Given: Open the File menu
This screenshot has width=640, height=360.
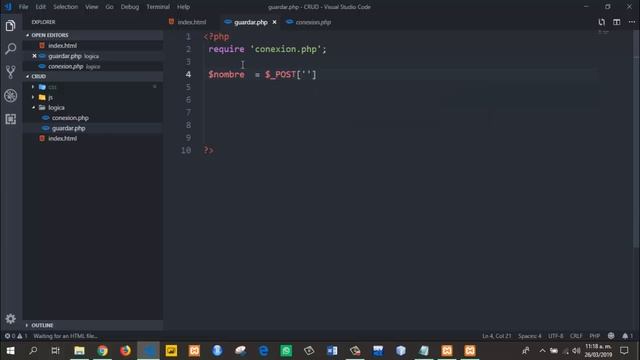Looking at the screenshot, I should [24, 7].
